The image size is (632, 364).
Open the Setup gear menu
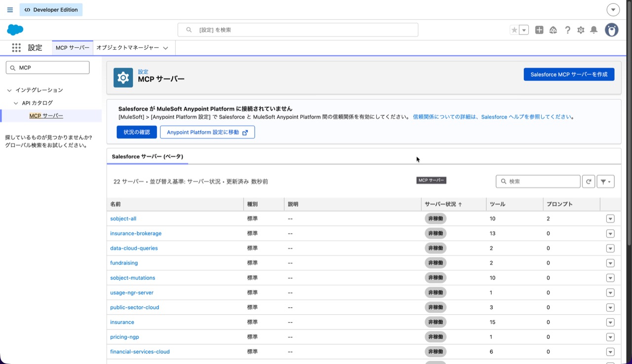click(x=581, y=30)
